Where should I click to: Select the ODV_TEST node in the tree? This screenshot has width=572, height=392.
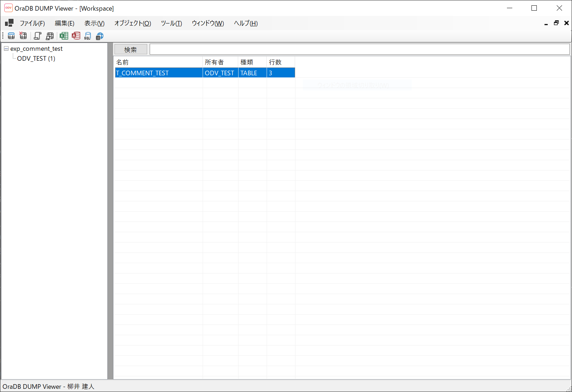point(36,58)
